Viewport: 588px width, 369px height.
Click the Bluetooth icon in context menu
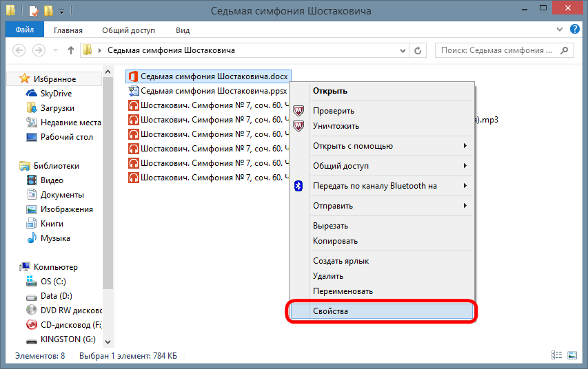[298, 186]
